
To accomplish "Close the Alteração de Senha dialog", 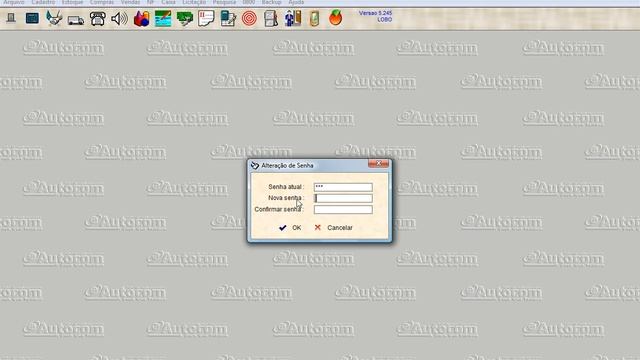I will coord(378,164).
